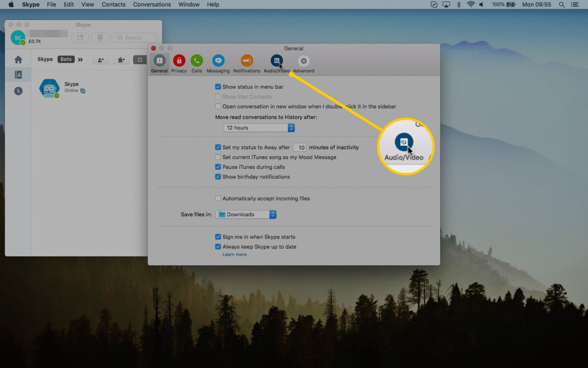Open the 12 hours history dropdown
Screen dimensions: 588x368
pyautogui.click(x=259, y=128)
